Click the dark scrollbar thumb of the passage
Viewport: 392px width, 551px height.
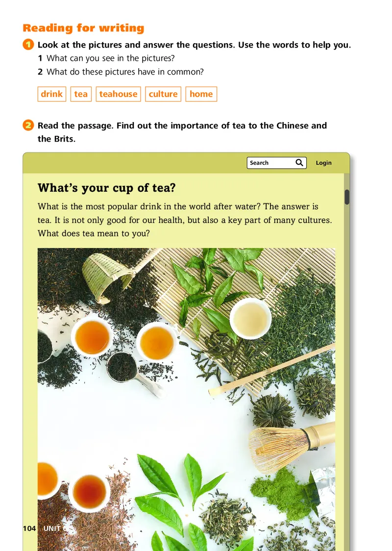pos(347,197)
